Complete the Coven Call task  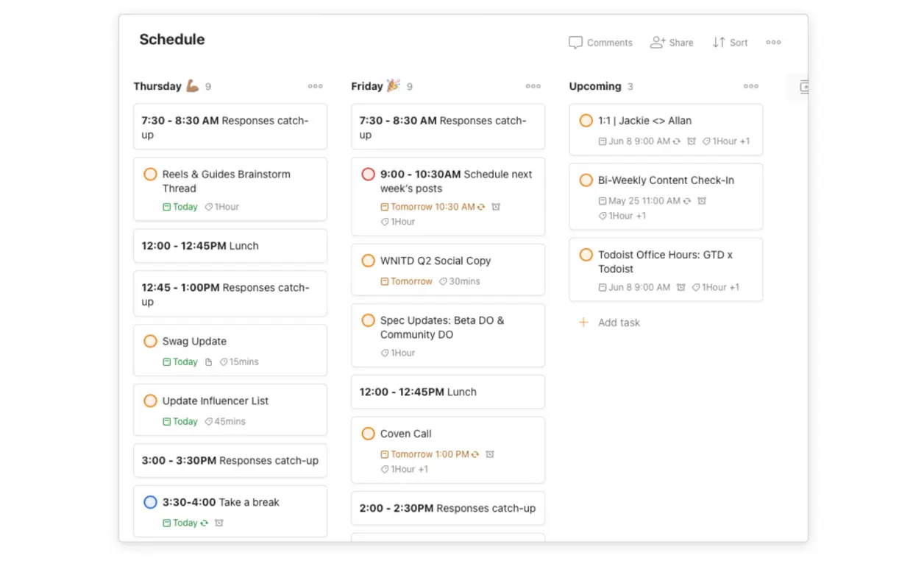tap(368, 434)
